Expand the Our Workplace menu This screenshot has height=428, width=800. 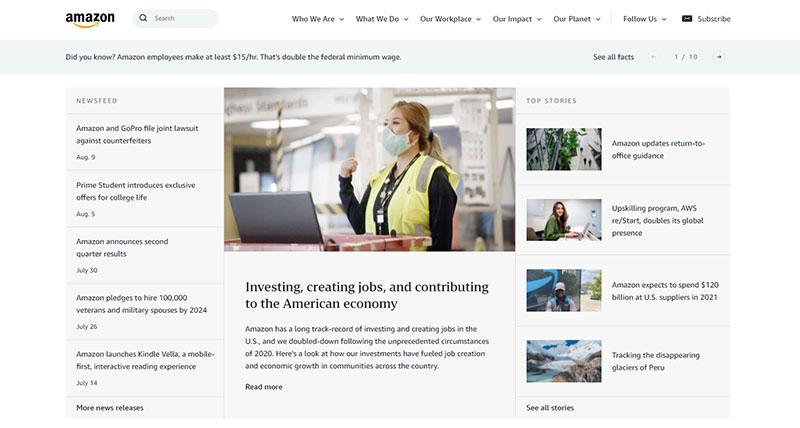click(451, 19)
